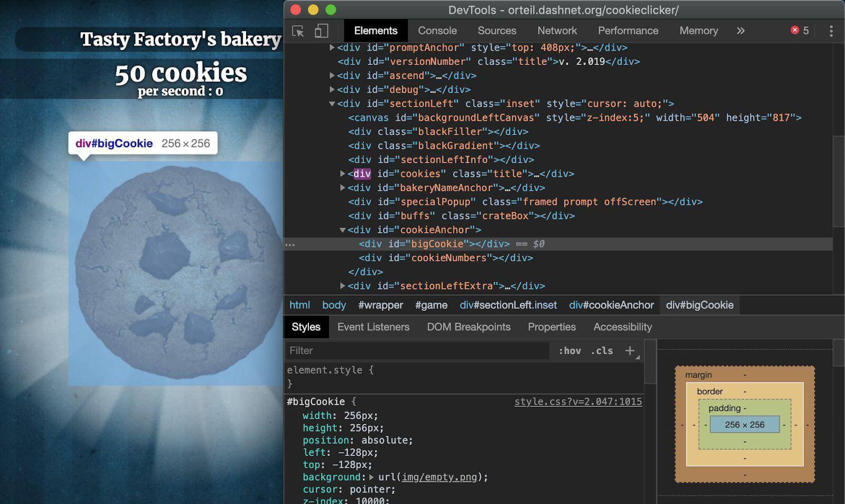
Task: Select the backgroundLeftCanvas canvas row
Action: click(x=575, y=118)
